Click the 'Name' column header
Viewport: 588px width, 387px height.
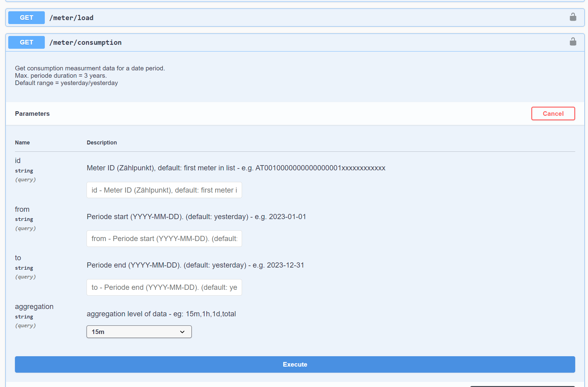click(22, 143)
